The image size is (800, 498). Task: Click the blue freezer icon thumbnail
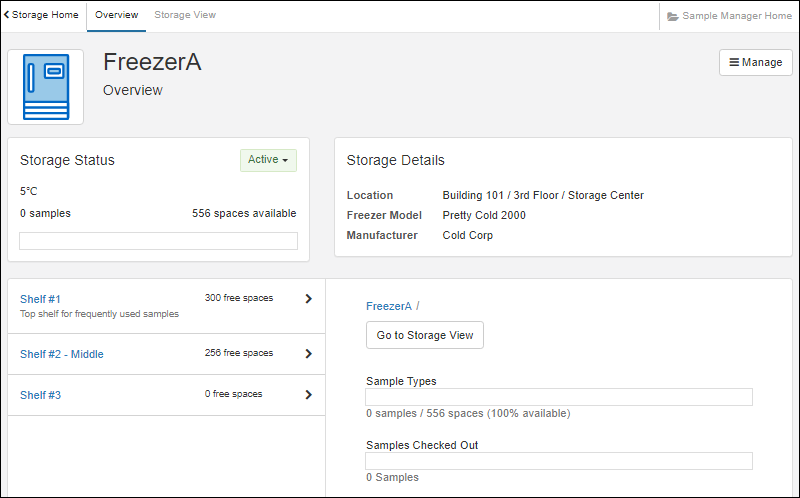(x=45, y=87)
